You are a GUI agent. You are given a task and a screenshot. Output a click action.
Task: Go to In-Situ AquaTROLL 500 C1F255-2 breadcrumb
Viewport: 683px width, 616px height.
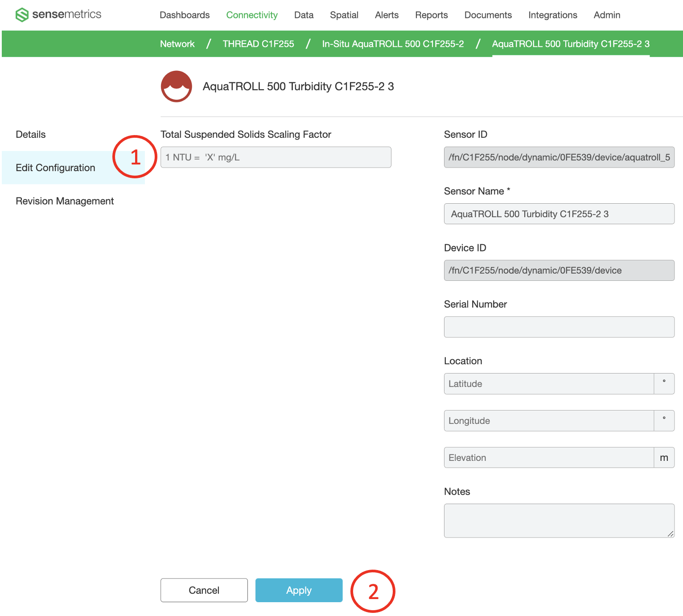tap(393, 44)
